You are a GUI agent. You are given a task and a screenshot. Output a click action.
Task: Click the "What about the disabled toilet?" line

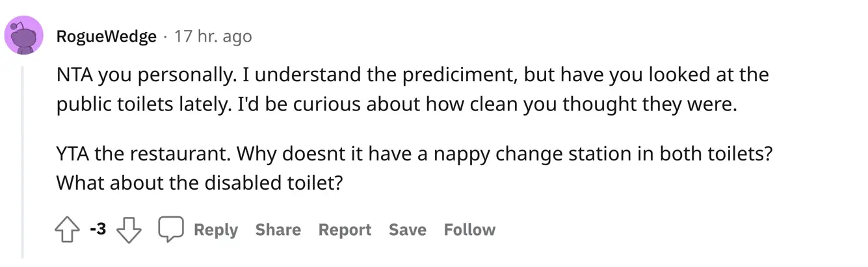(199, 183)
